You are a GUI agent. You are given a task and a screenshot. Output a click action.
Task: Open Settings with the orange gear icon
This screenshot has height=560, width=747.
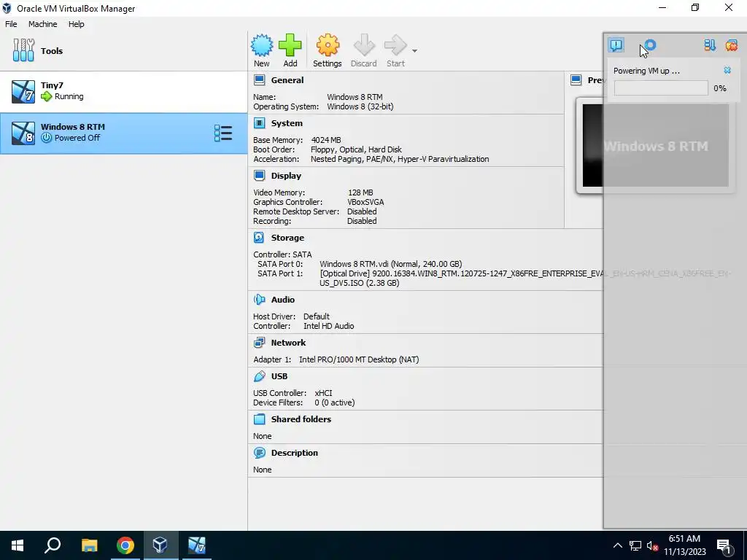(328, 46)
